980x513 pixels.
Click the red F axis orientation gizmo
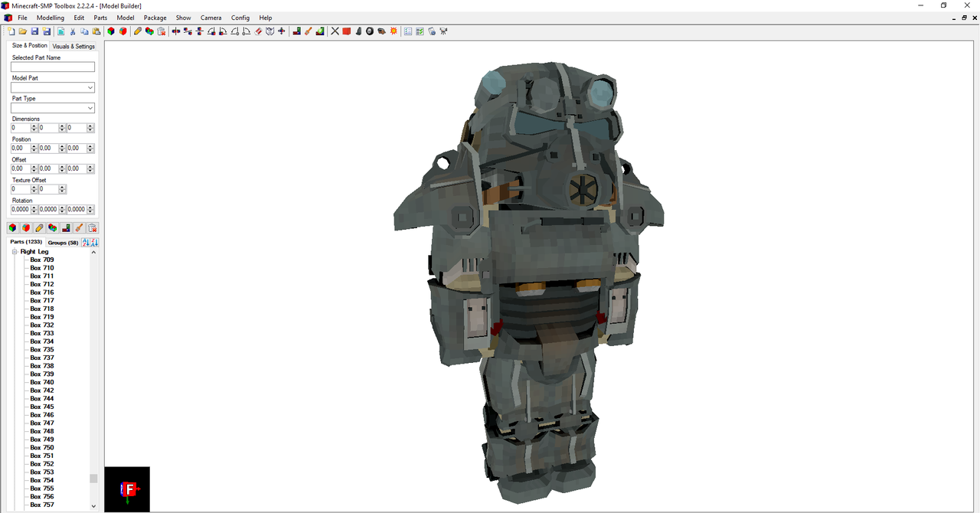[128, 489]
